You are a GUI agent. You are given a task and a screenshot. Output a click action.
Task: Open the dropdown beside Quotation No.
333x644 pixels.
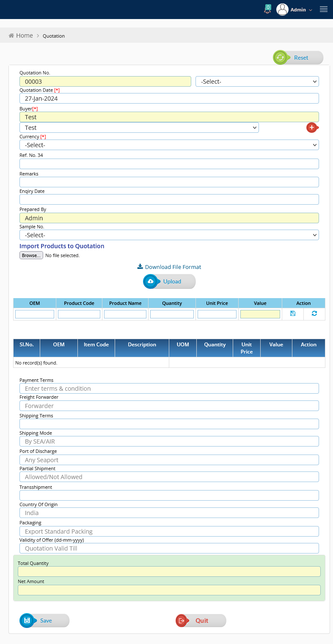coord(257,82)
